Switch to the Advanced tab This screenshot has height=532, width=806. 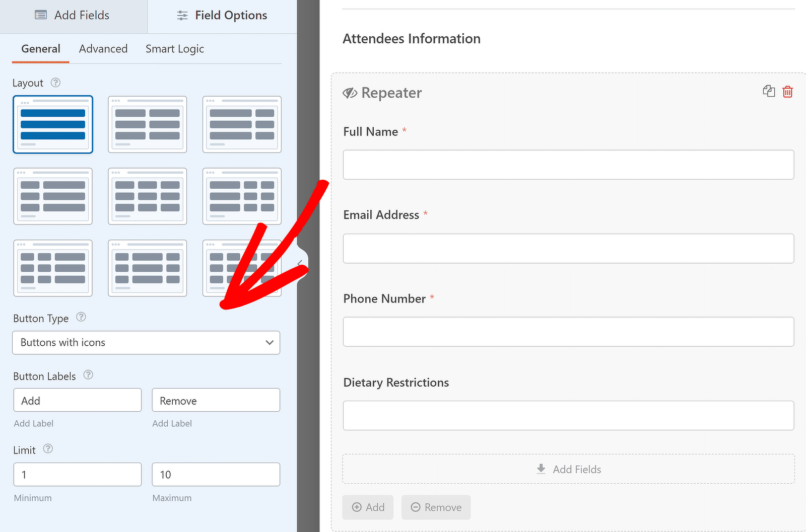tap(103, 48)
